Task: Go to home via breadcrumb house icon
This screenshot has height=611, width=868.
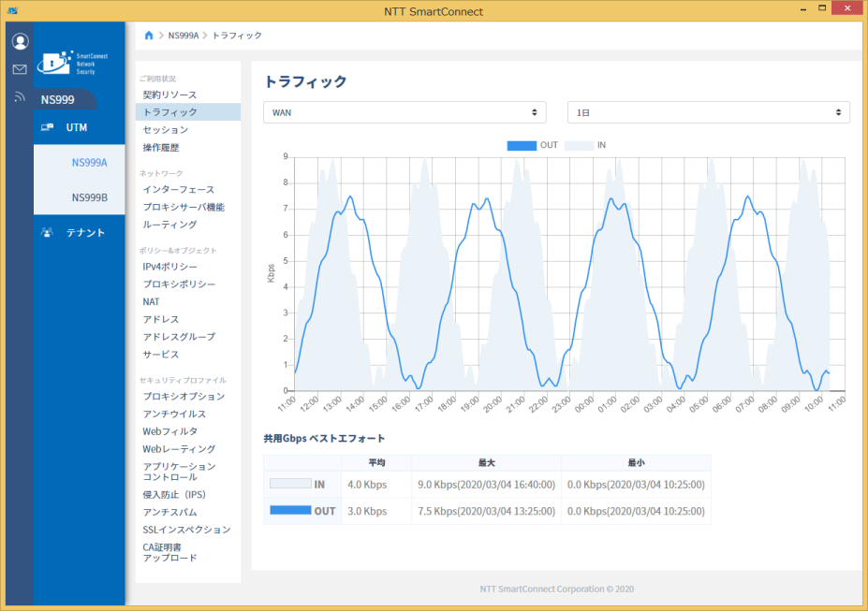Action: pyautogui.click(x=148, y=36)
